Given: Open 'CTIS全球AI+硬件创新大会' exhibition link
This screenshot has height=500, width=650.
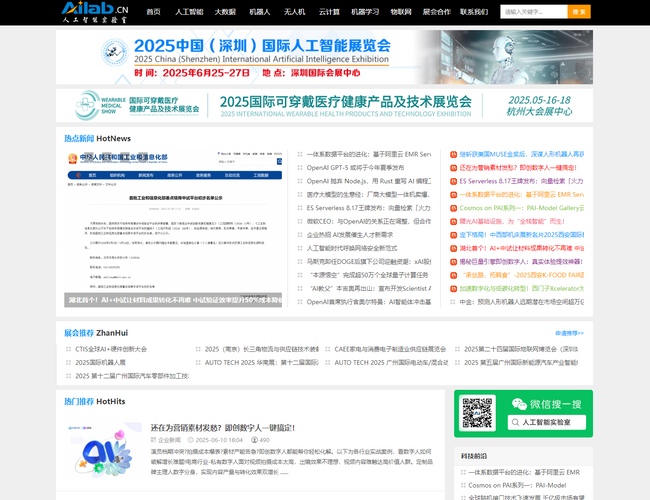Looking at the screenshot, I should (x=111, y=349).
